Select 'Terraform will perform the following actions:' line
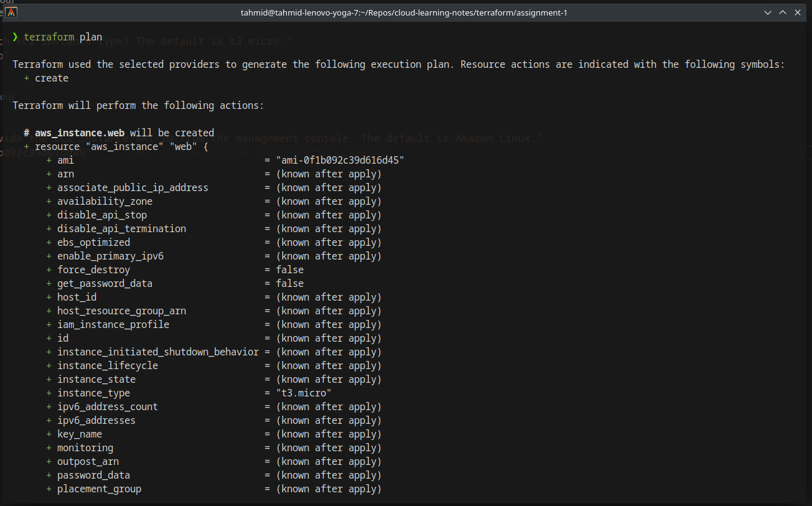Viewport: 812px width, 506px height. (139, 106)
